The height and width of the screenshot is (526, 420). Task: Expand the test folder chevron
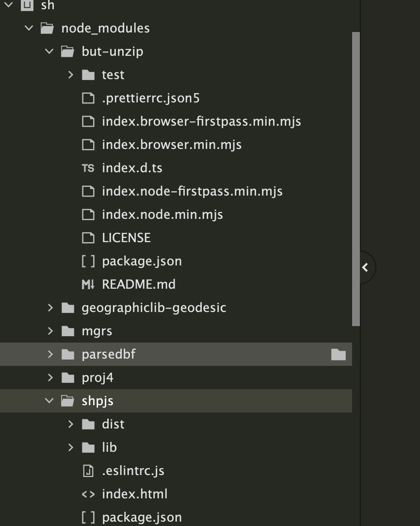click(71, 75)
